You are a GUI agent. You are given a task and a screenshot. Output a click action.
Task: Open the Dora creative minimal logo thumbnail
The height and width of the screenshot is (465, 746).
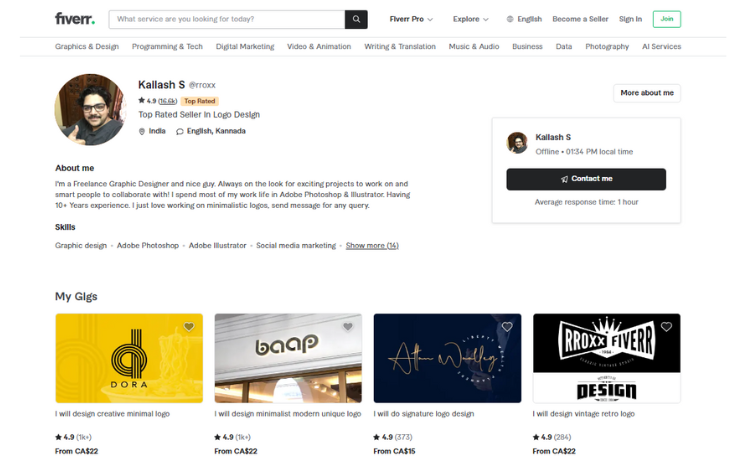coord(129,358)
